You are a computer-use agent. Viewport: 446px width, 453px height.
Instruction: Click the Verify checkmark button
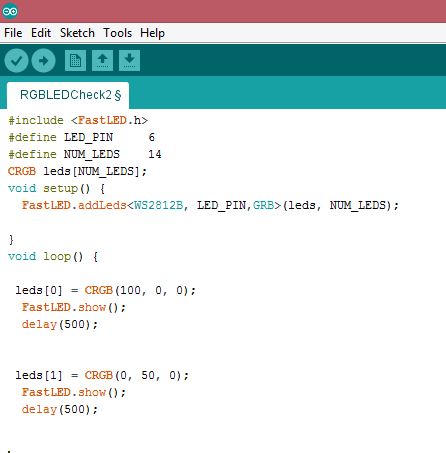[16, 61]
